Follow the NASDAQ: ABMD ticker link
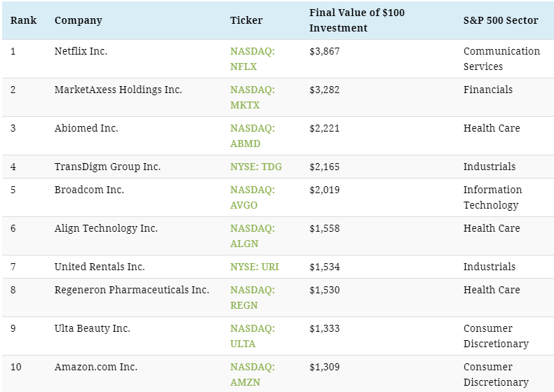 [252, 136]
